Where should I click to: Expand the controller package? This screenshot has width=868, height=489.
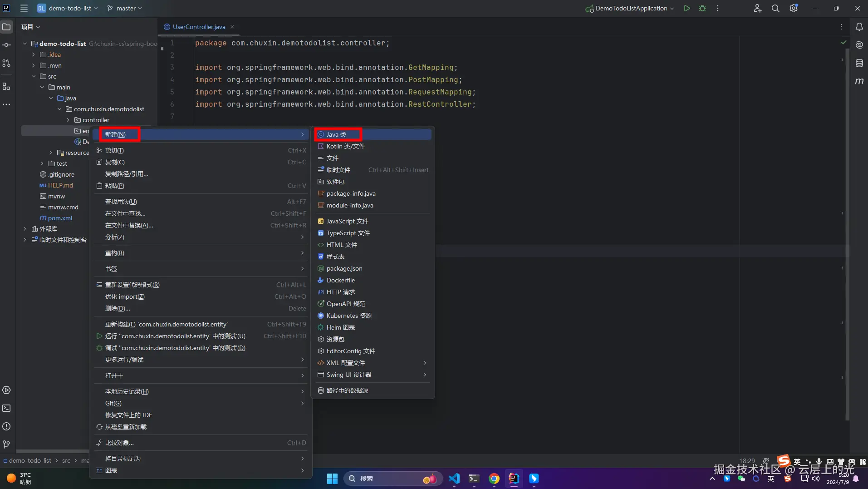point(68,120)
